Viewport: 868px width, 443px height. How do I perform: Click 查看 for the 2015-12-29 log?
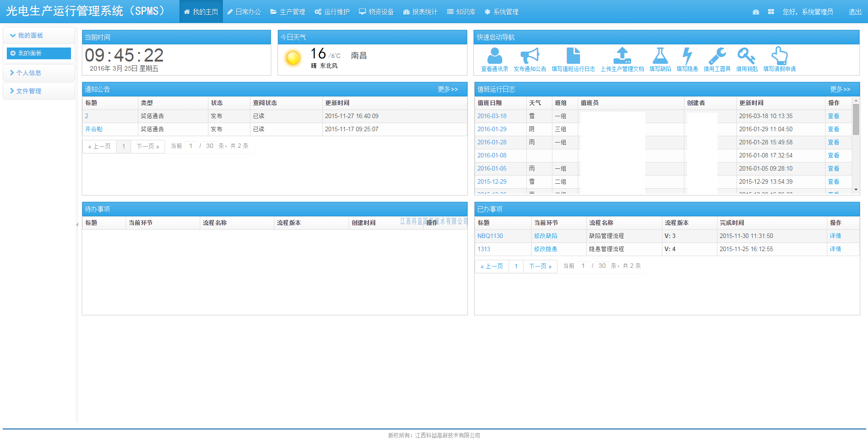tap(834, 181)
